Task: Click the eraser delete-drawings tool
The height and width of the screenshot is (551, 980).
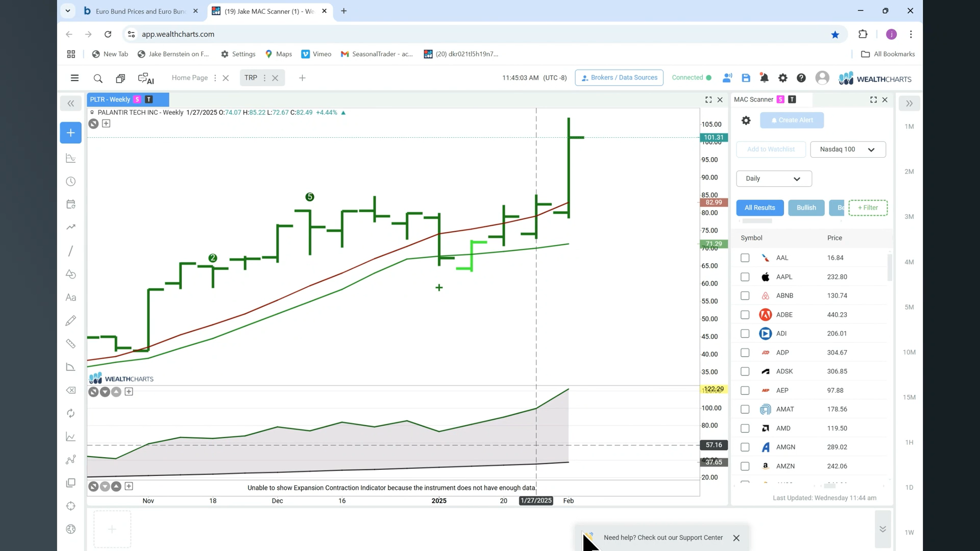Action: click(x=71, y=390)
